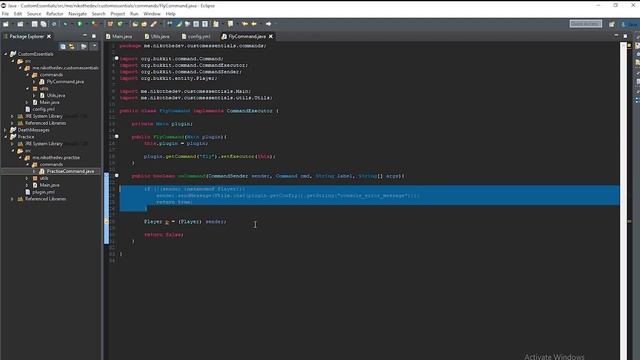Click the Debug toolbar icon

tap(65, 24)
